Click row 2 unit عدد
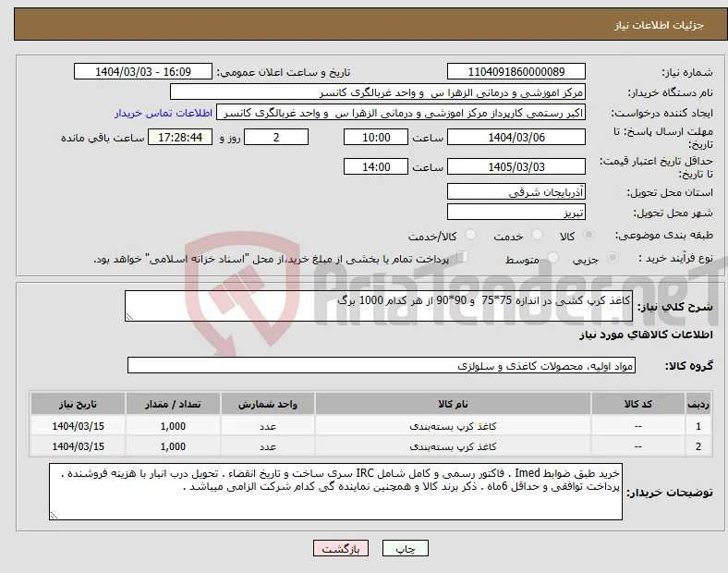 coord(268,446)
